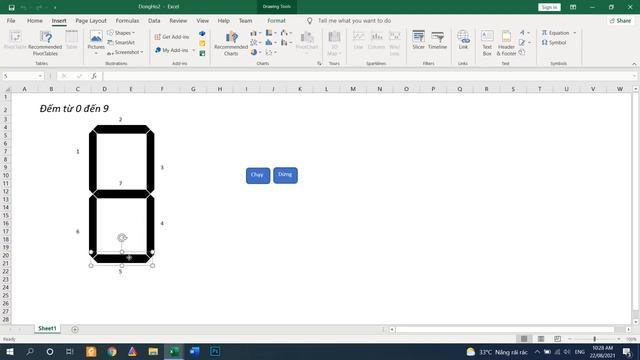Image resolution: width=640 pixels, height=360 pixels.
Task: Switch to the Format tab
Action: pyautogui.click(x=276, y=20)
